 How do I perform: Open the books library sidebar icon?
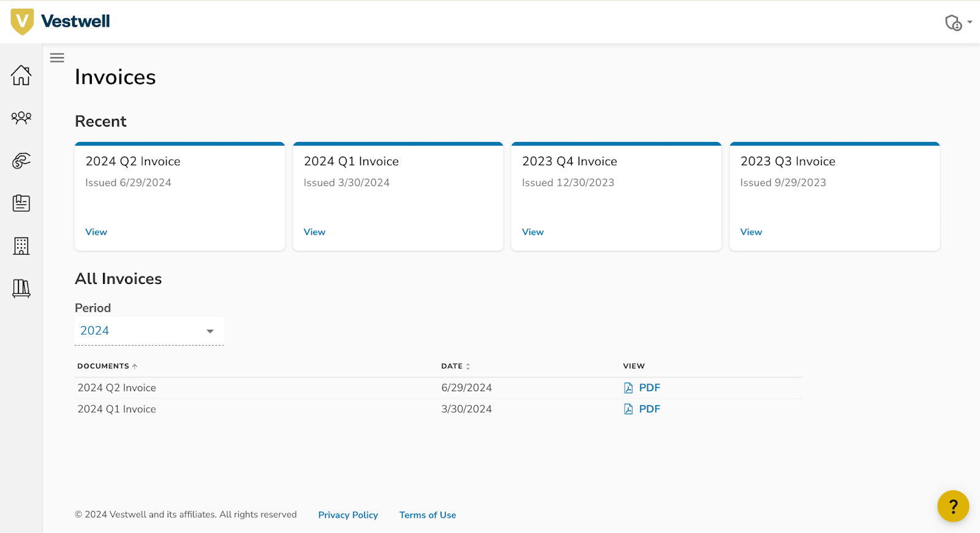click(21, 288)
